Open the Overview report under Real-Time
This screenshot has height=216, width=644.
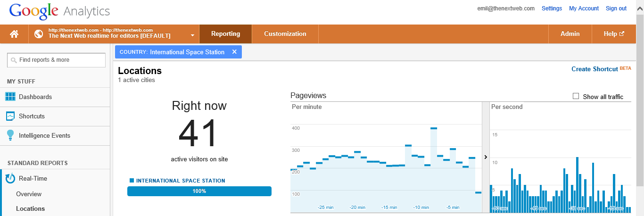(x=29, y=194)
